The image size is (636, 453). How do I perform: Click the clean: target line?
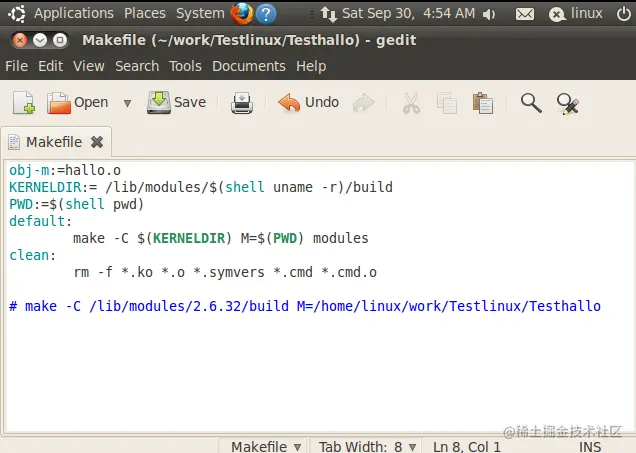pos(32,255)
